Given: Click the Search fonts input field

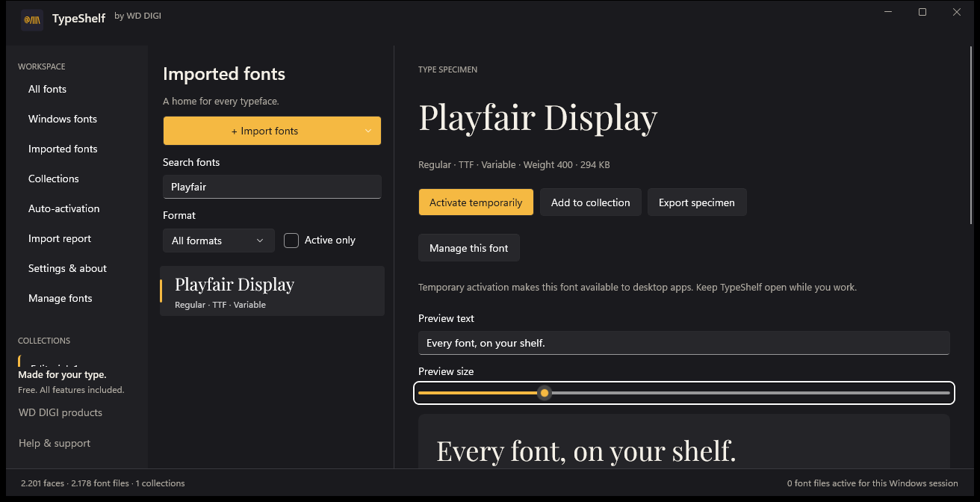Looking at the screenshot, I should pos(272,187).
